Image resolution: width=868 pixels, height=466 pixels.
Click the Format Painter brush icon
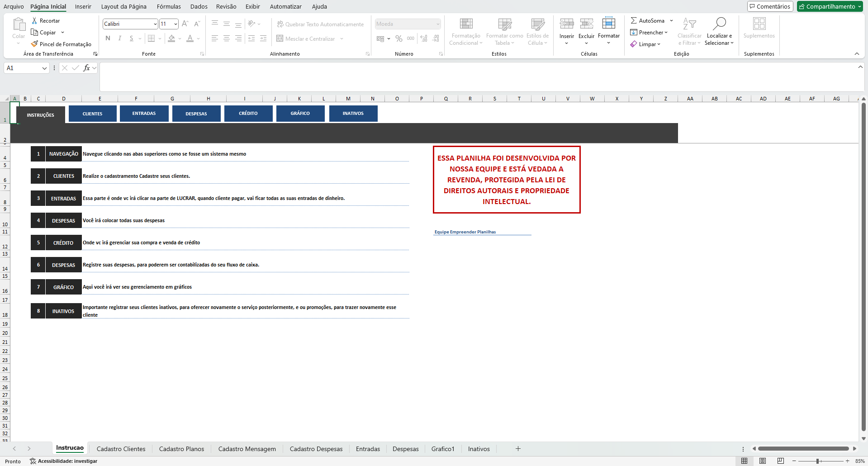coord(34,44)
